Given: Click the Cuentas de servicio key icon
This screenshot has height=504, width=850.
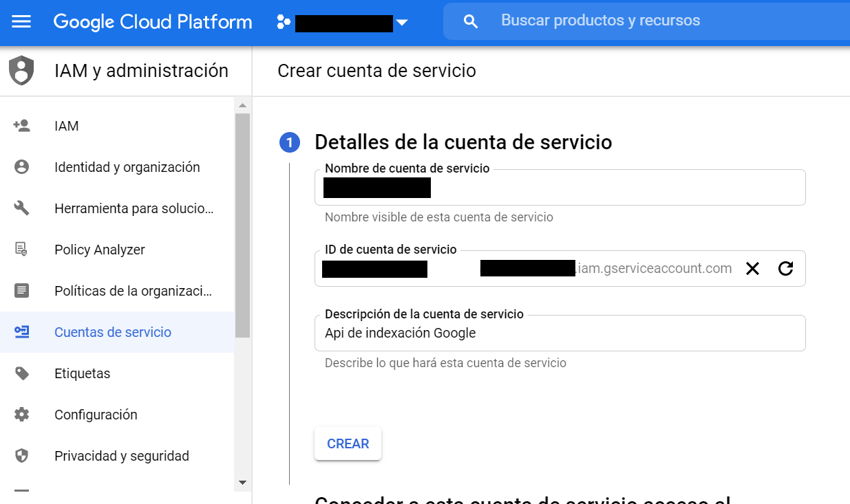Looking at the screenshot, I should [x=21, y=332].
